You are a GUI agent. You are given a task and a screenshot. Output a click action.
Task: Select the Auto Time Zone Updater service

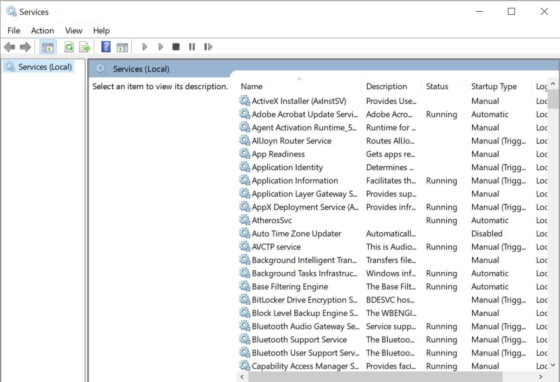coord(393,233)
